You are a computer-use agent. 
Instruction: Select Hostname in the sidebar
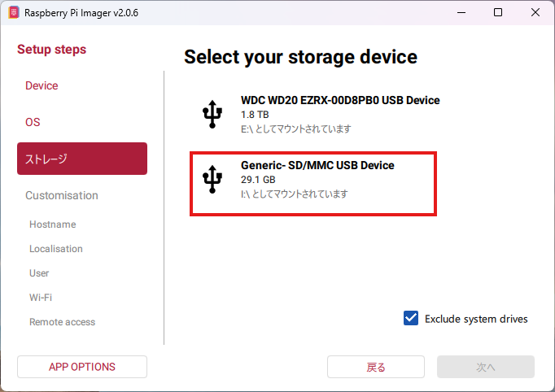(x=52, y=224)
